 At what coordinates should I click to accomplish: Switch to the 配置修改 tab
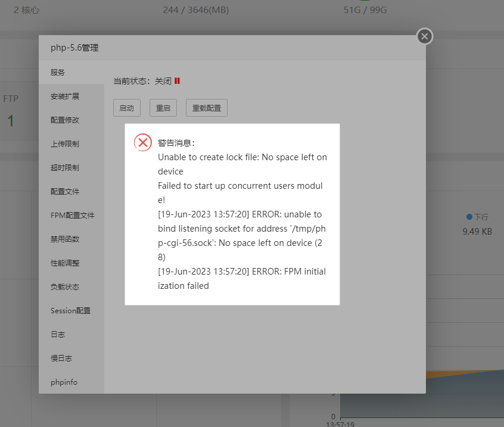65,120
